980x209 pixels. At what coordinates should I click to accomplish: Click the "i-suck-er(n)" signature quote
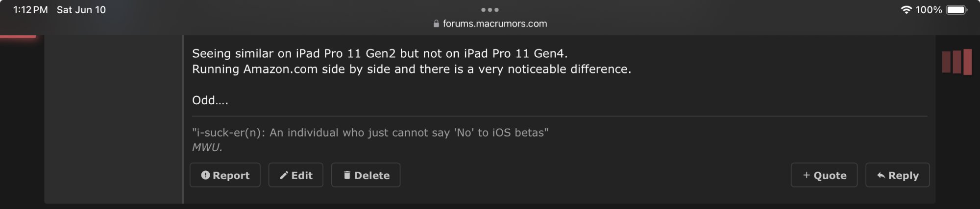coord(370,133)
